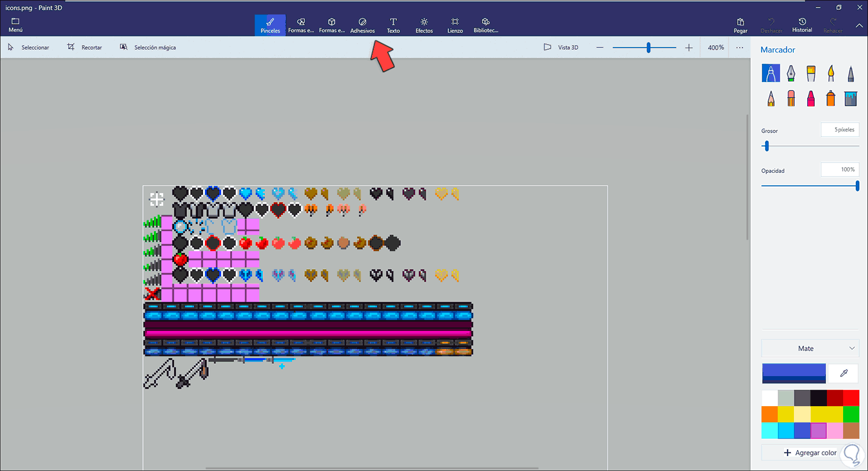Click the current blue color preview
The height and width of the screenshot is (471, 868).
click(x=794, y=373)
